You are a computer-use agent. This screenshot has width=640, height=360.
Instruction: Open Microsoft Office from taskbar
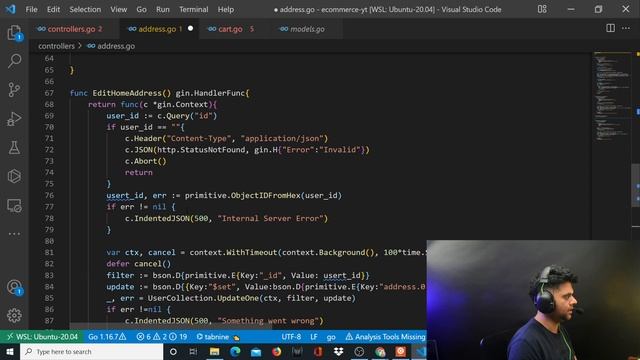pyautogui.click(x=318, y=351)
